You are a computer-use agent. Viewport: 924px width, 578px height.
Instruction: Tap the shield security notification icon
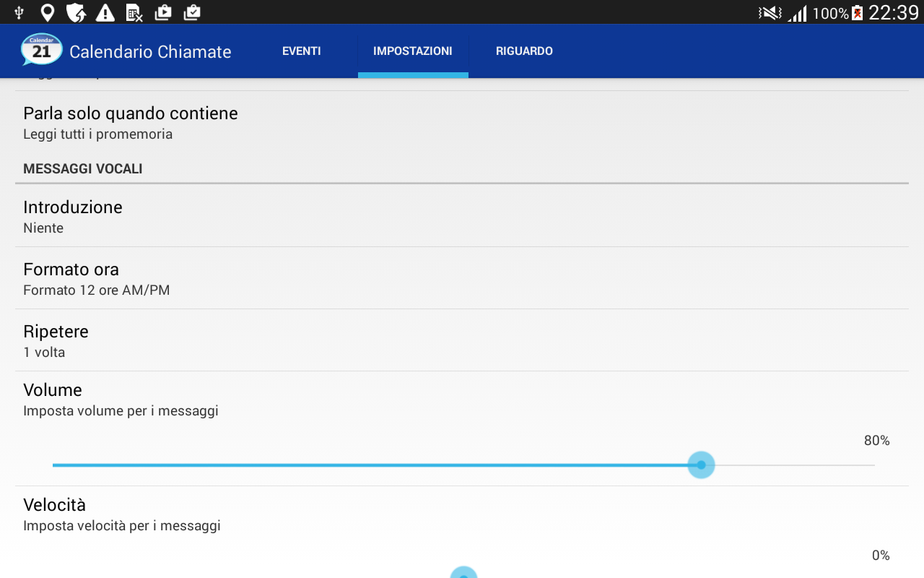point(76,12)
